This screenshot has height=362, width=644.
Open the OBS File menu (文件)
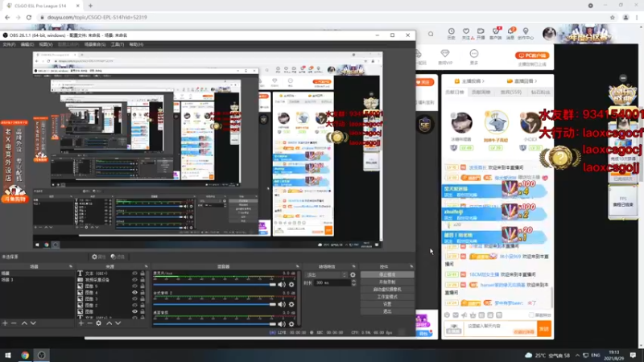[x=9, y=44]
